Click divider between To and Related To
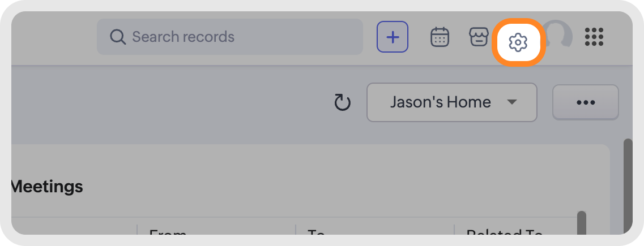Viewport: 644px width, 246px height. (454, 230)
